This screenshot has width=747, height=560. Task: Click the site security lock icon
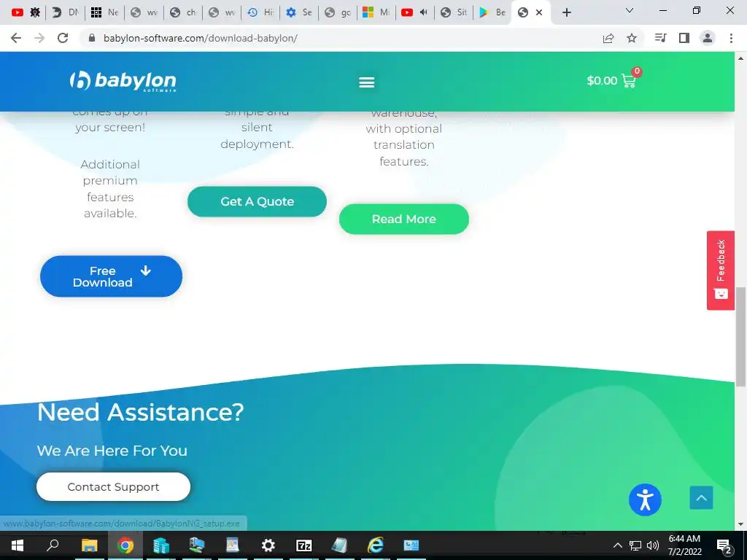click(92, 38)
